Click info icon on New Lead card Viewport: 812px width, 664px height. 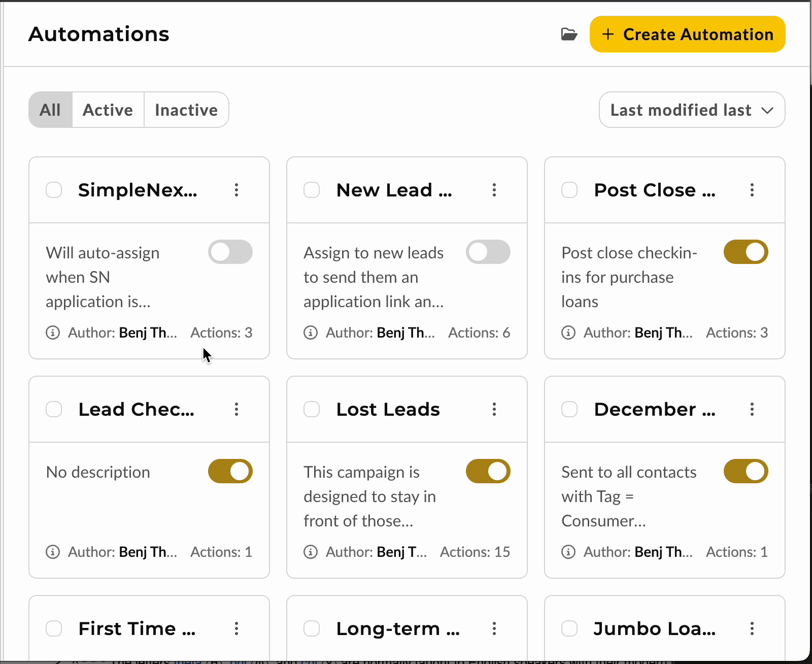point(311,333)
